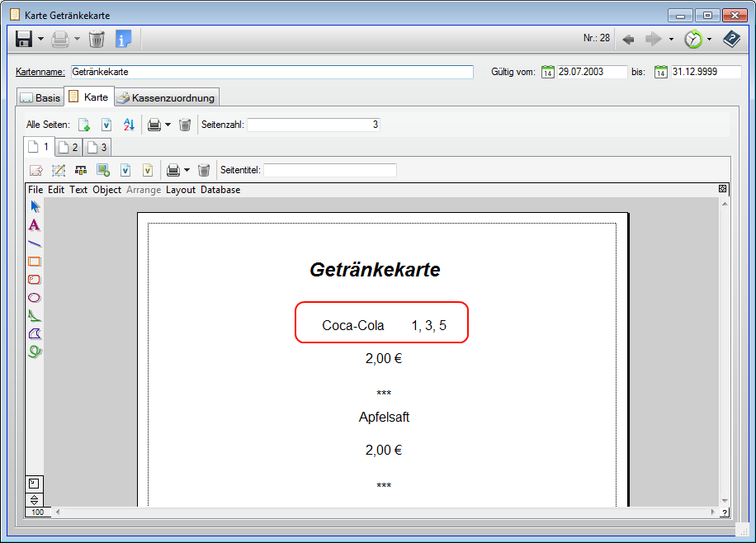Open the Database menu
Image resolution: width=756 pixels, height=543 pixels.
pos(220,190)
